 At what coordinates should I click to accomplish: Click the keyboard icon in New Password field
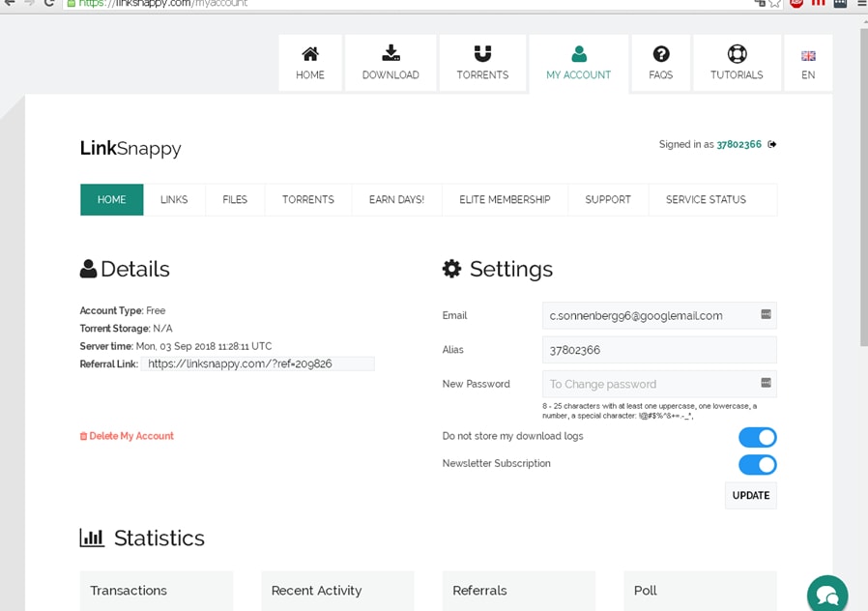coord(767,383)
